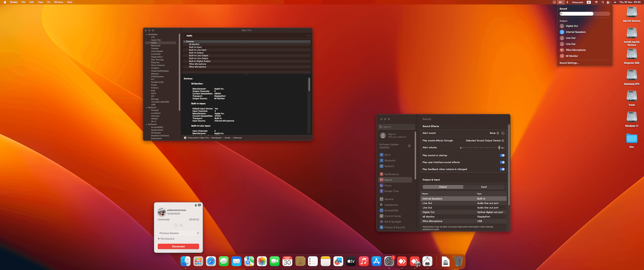
Task: Open Spotlight search in menu bar
Action: point(603,2)
